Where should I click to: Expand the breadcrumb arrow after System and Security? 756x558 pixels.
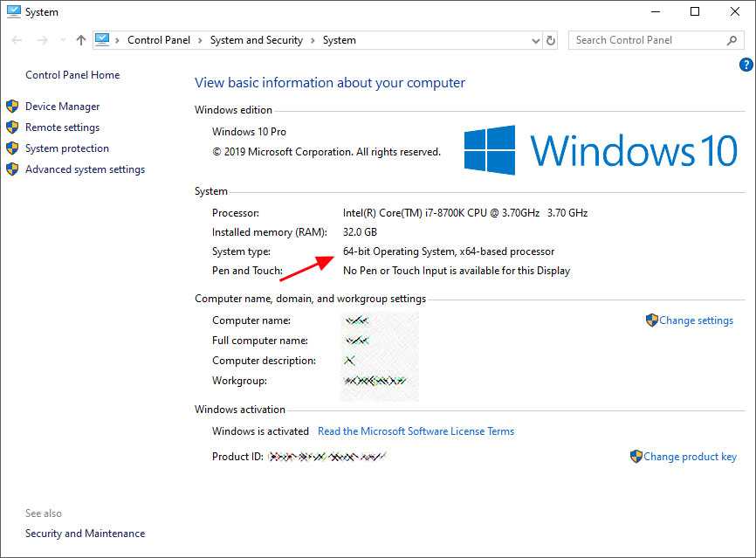[314, 39]
